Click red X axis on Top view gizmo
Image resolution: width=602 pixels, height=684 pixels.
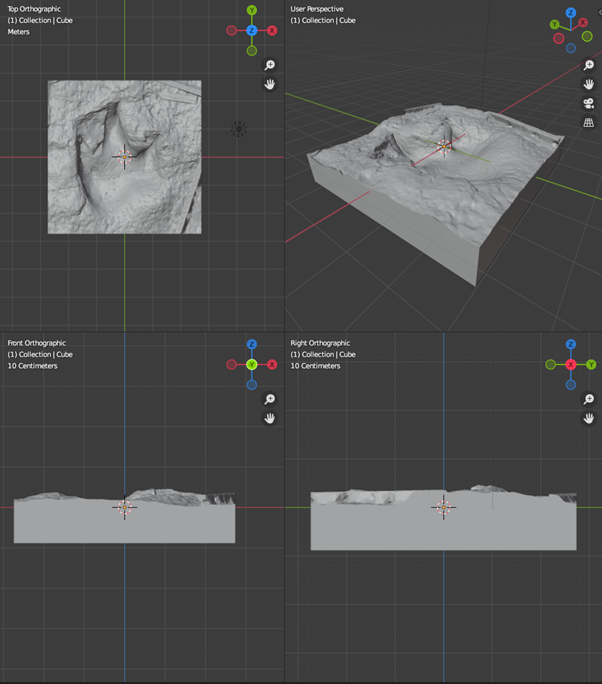(272, 31)
